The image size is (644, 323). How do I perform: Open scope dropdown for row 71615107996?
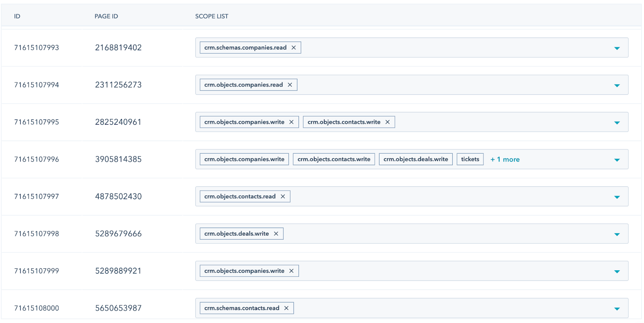pyautogui.click(x=617, y=160)
